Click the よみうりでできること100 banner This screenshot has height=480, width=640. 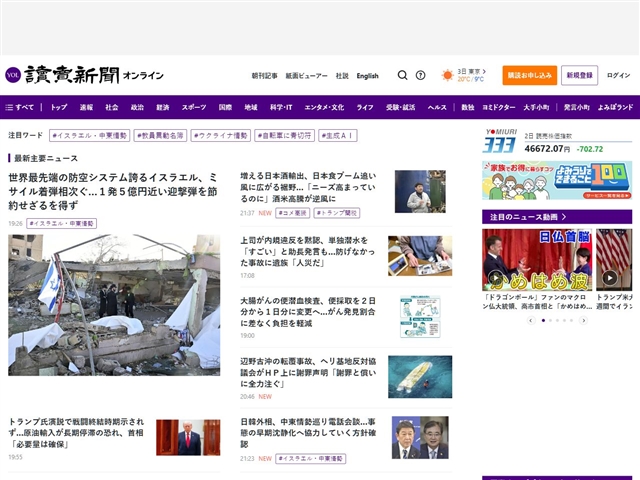point(557,180)
